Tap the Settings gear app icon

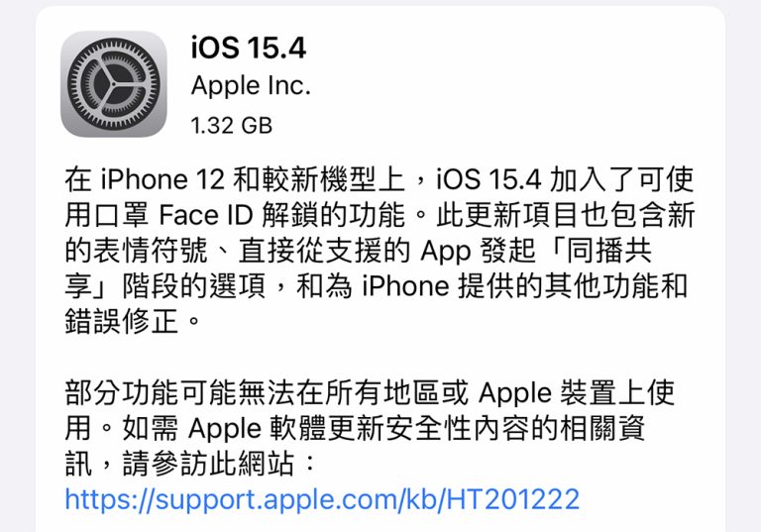(114, 84)
